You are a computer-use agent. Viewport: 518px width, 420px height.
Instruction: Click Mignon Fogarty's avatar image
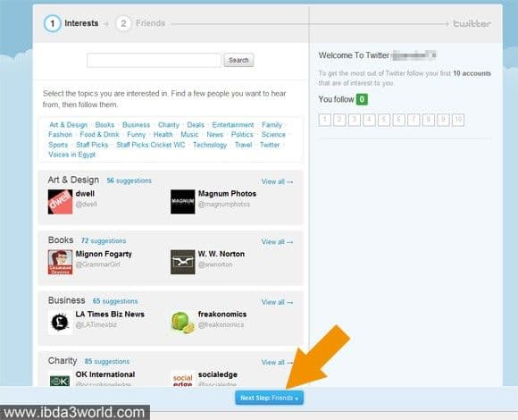pos(60,262)
